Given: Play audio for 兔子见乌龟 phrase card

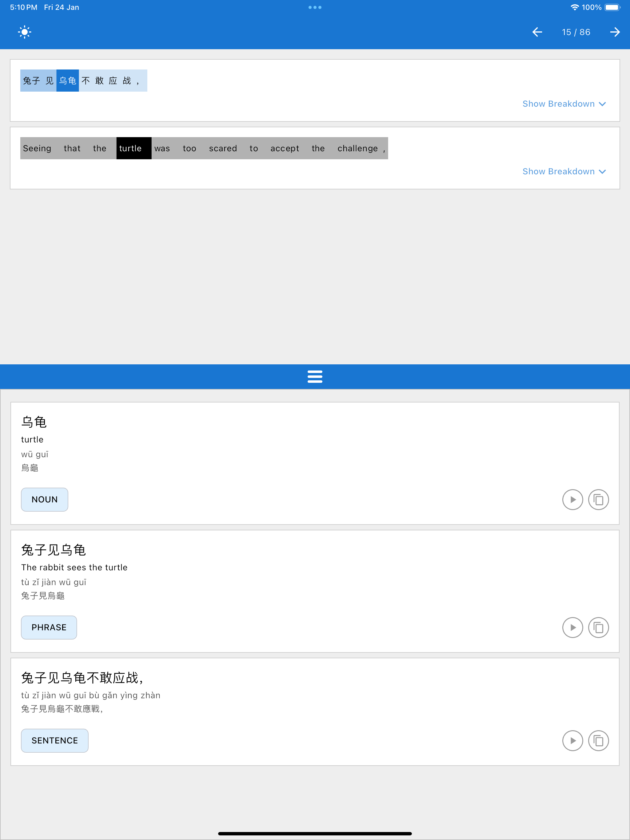Looking at the screenshot, I should [572, 627].
